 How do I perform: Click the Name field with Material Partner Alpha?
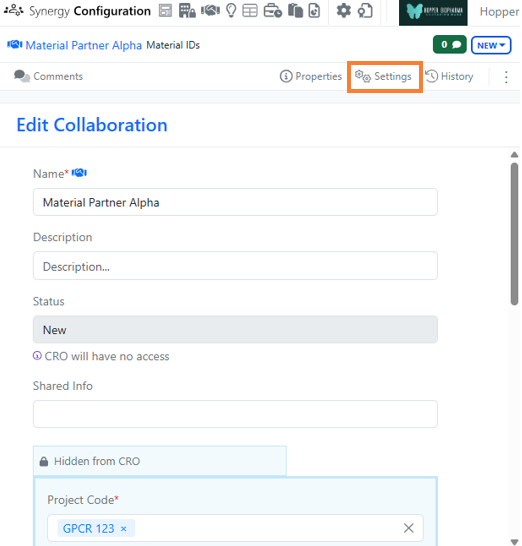tap(235, 202)
